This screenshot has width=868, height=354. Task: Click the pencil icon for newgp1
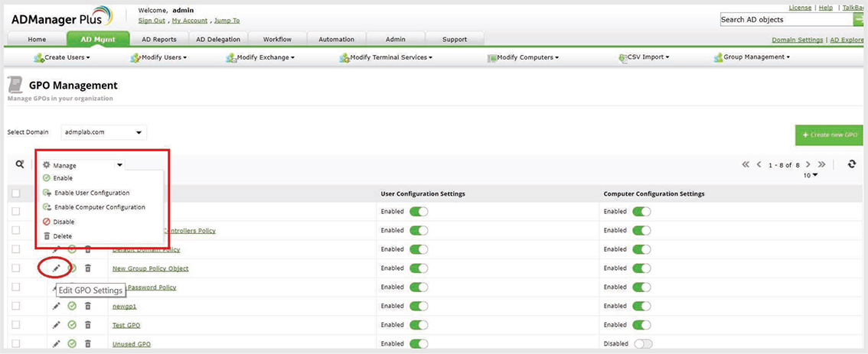(x=57, y=306)
